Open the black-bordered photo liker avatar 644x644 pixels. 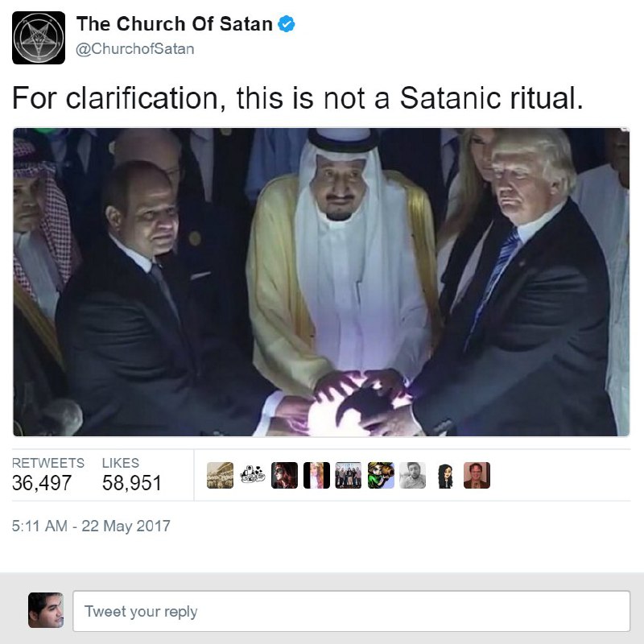[316, 475]
